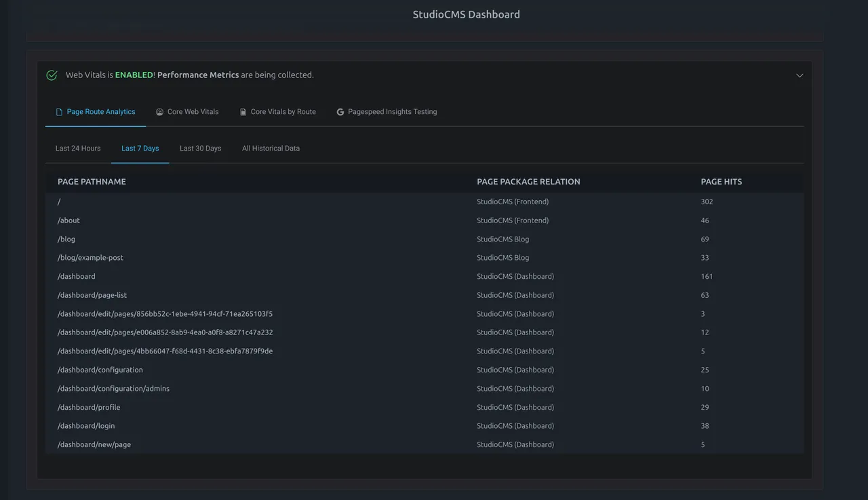Click StudioCMS Blog in the /blog/example-post row
The width and height of the screenshot is (868, 500).
click(x=502, y=258)
